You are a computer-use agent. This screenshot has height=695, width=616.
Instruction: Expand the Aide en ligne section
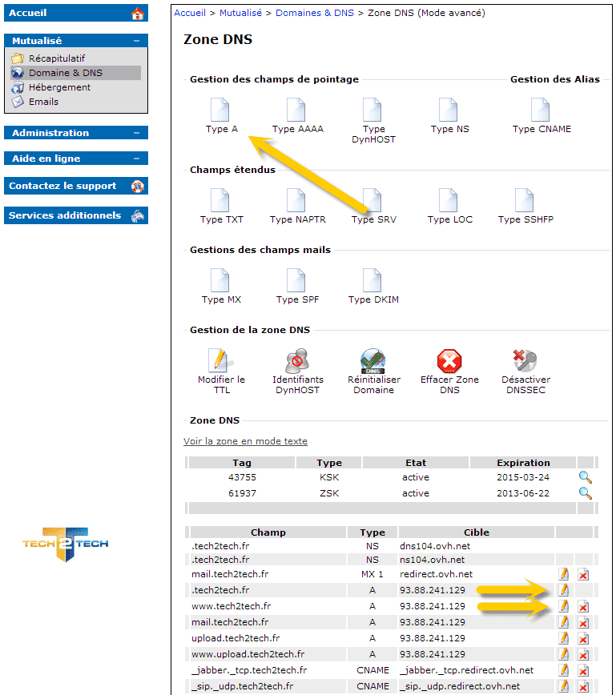pyautogui.click(x=137, y=159)
